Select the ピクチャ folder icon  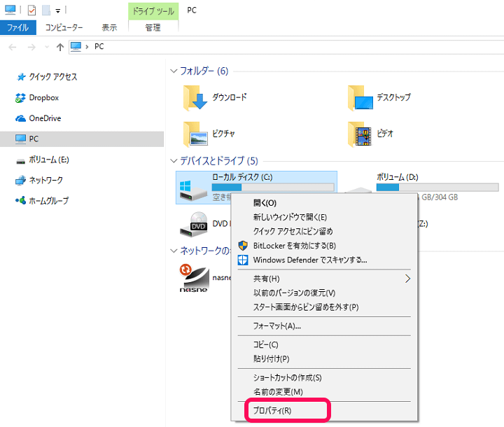click(x=195, y=134)
